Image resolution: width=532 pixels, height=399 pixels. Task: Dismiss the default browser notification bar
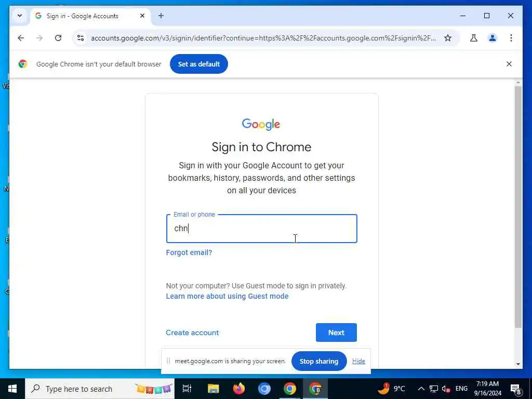pyautogui.click(x=509, y=64)
